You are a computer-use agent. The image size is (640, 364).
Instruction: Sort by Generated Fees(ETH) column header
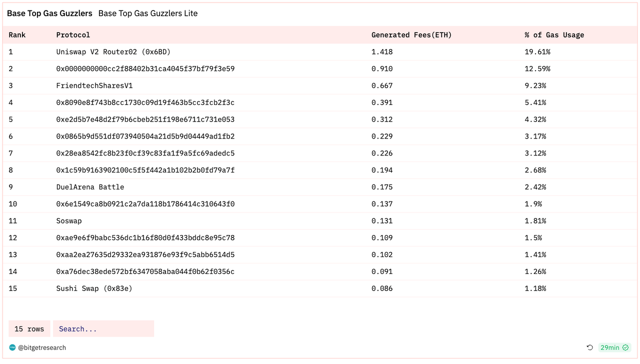411,35
